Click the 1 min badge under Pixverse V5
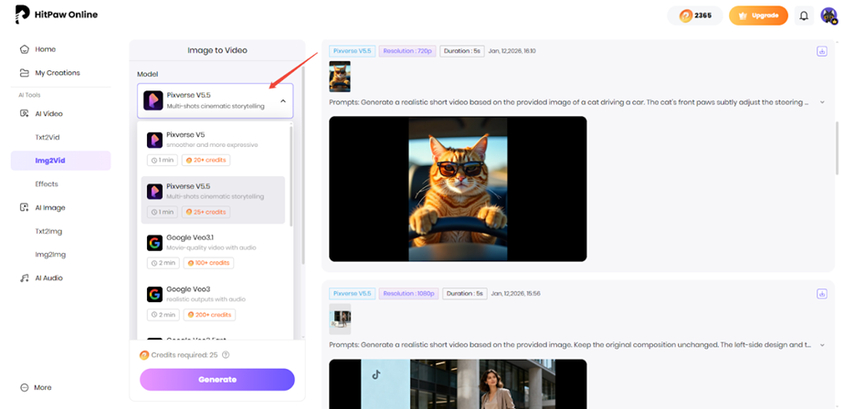Image resolution: width=855 pixels, height=409 pixels. click(162, 160)
